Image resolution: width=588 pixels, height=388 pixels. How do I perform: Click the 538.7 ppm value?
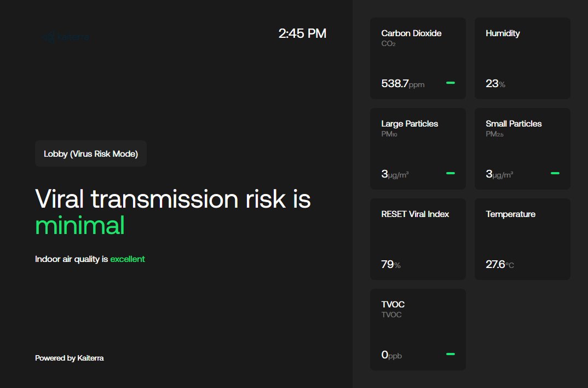(403, 83)
